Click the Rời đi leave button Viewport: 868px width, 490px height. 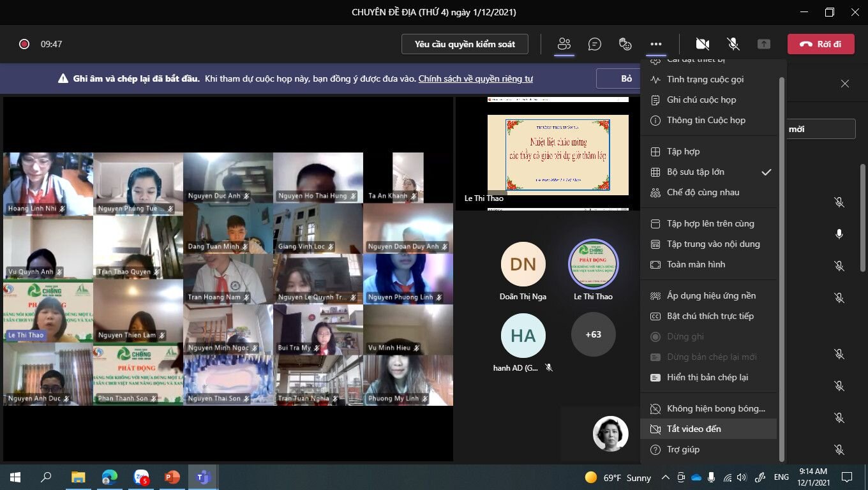(x=821, y=44)
